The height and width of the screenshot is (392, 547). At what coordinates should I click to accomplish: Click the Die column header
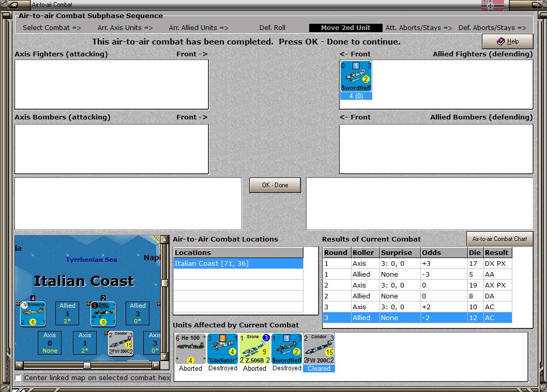click(x=476, y=252)
